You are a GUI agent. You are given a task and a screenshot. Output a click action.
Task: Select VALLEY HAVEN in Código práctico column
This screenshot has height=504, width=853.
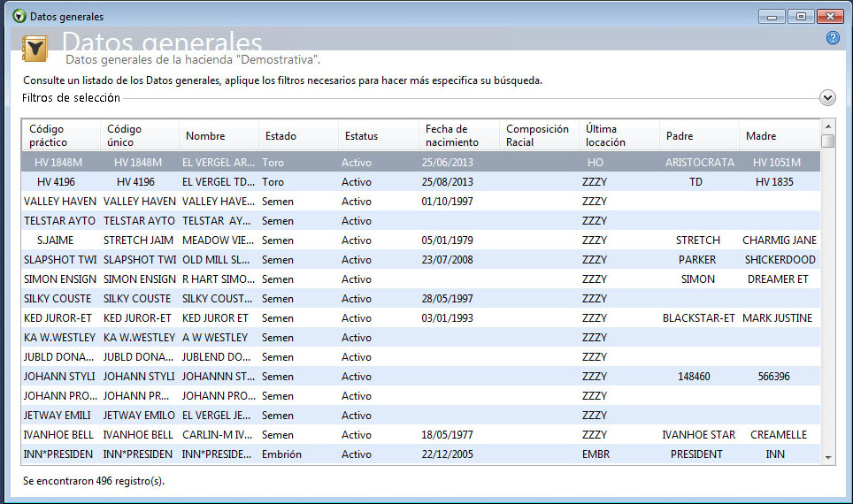(x=60, y=202)
